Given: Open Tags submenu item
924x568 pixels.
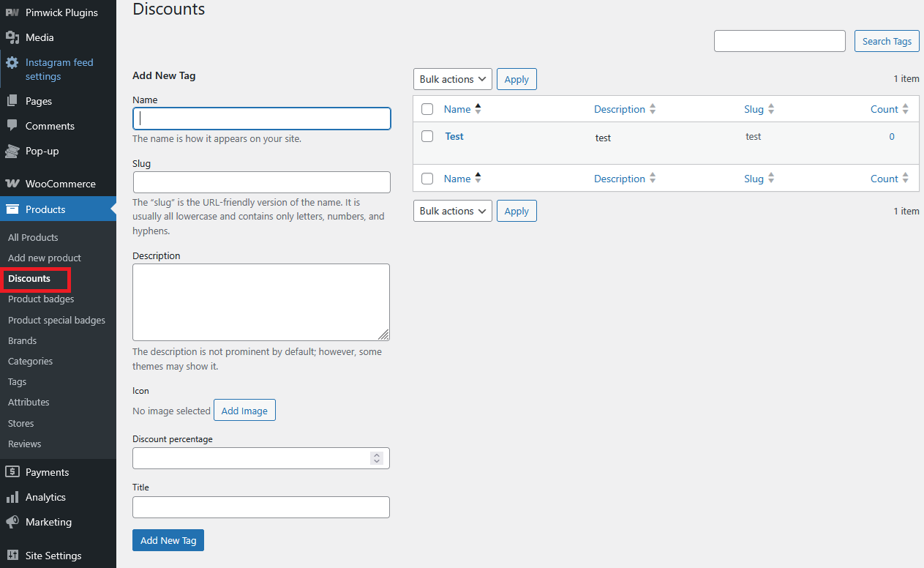Looking at the screenshot, I should pos(17,381).
